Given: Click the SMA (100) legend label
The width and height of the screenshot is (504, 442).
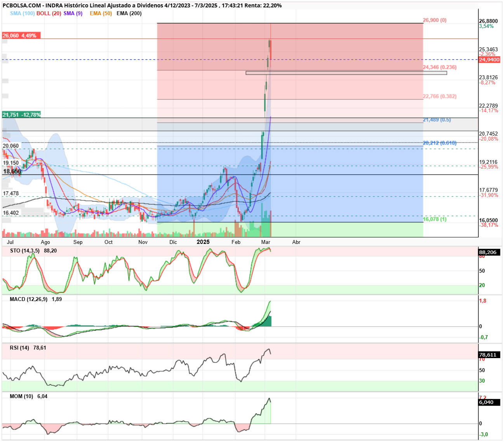Looking at the screenshot, I should 23,13.
